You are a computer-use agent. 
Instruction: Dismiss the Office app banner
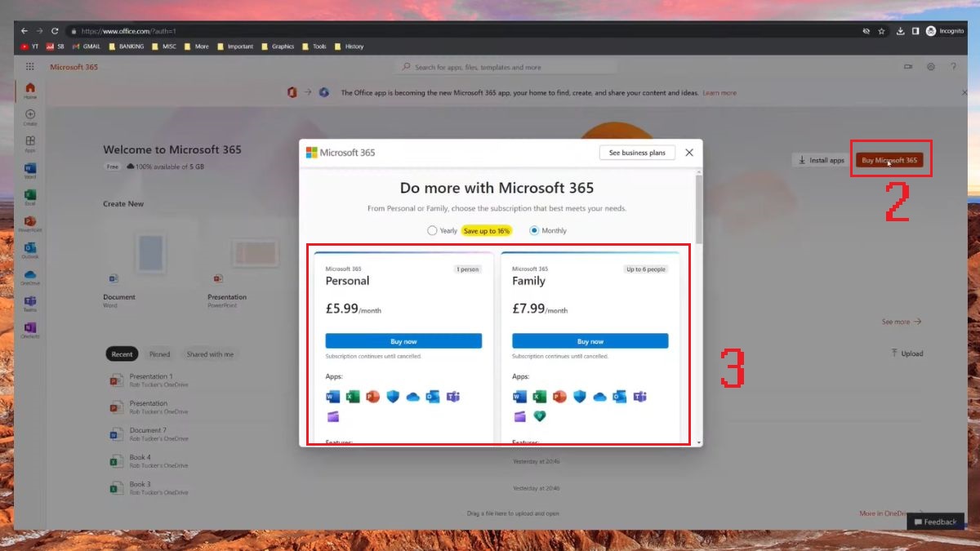click(x=964, y=93)
